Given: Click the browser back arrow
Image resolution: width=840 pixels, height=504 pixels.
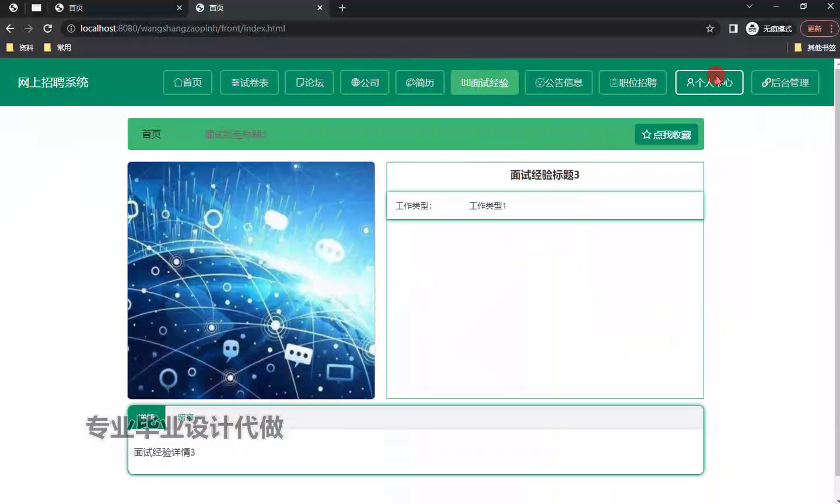Looking at the screenshot, I should click(x=10, y=29).
